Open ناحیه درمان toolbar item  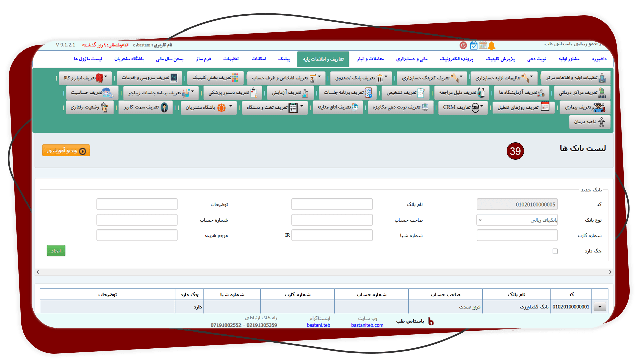[x=589, y=122]
